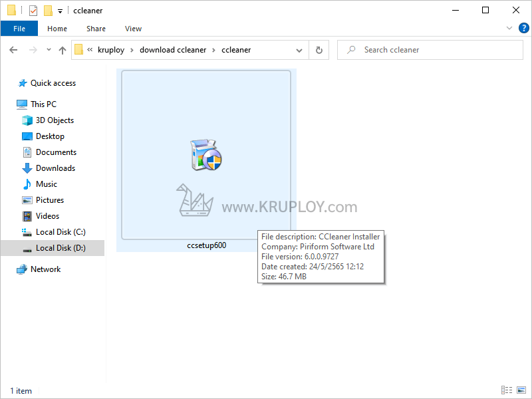Select Quick access in navigation pane

click(x=53, y=83)
